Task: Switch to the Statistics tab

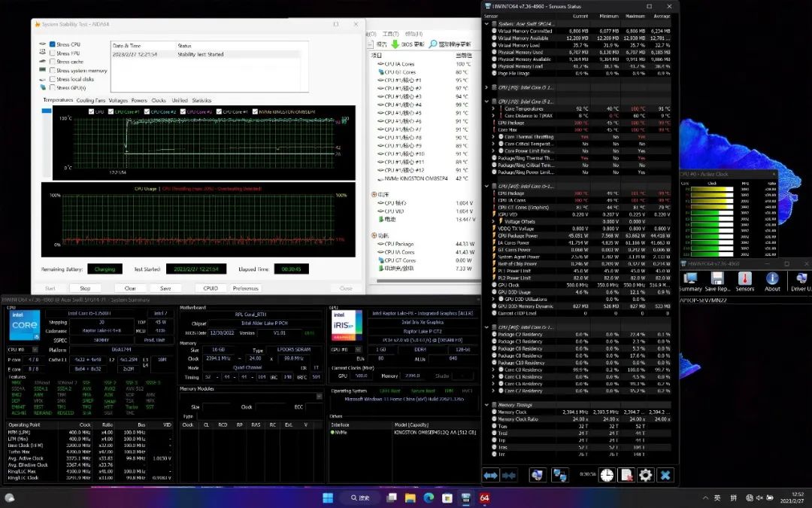Action: tap(201, 100)
